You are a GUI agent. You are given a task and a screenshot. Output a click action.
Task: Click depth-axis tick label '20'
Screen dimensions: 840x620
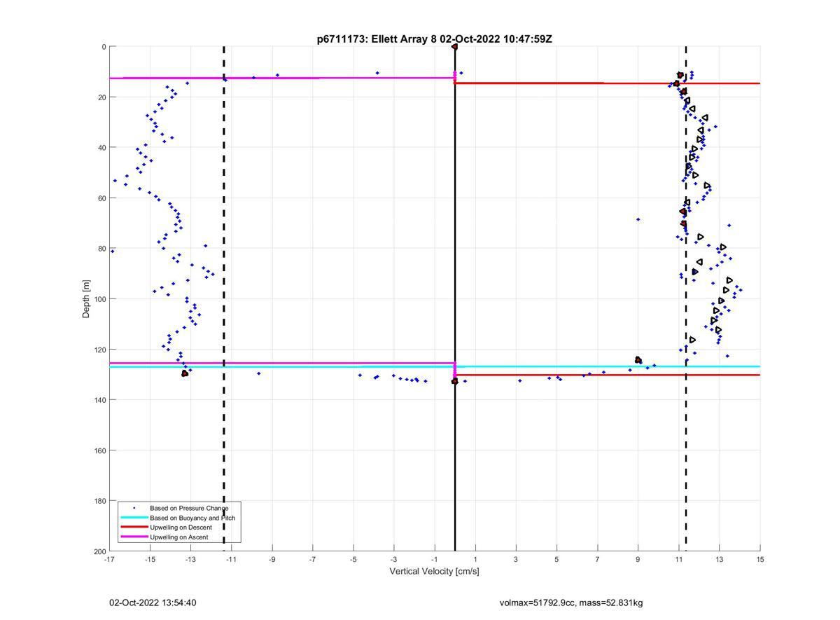click(x=101, y=97)
